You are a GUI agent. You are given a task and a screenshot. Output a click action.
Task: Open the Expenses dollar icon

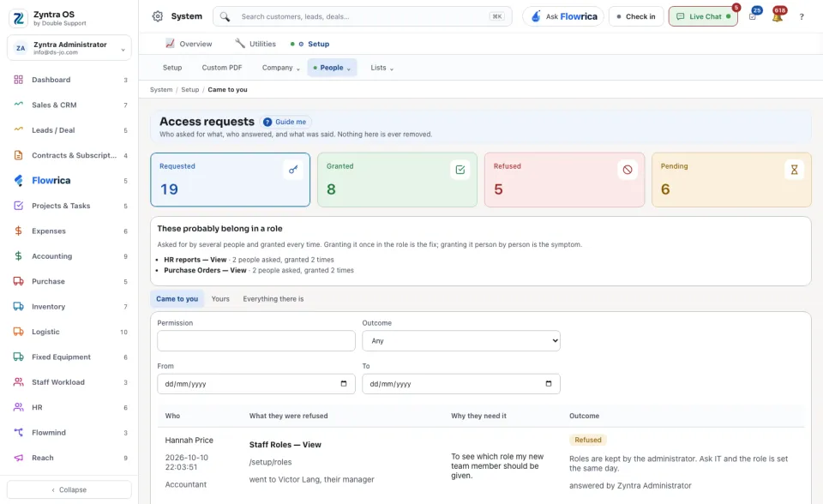18,231
